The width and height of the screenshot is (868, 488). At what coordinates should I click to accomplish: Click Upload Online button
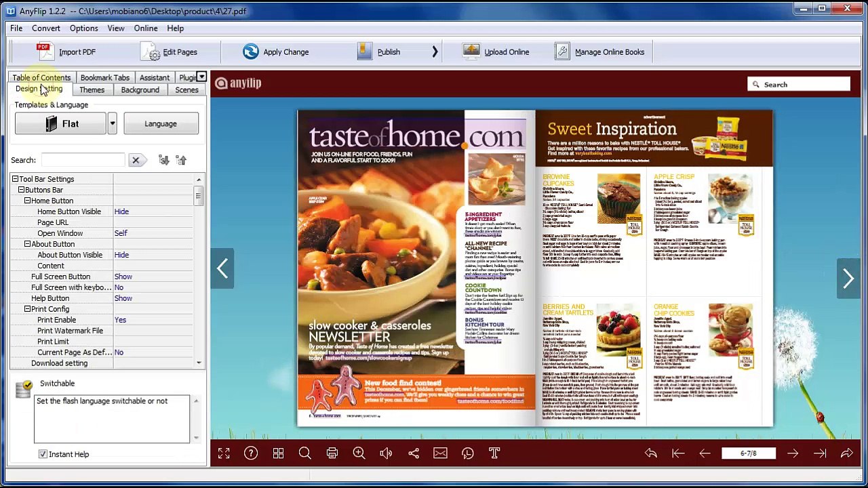[x=496, y=52]
